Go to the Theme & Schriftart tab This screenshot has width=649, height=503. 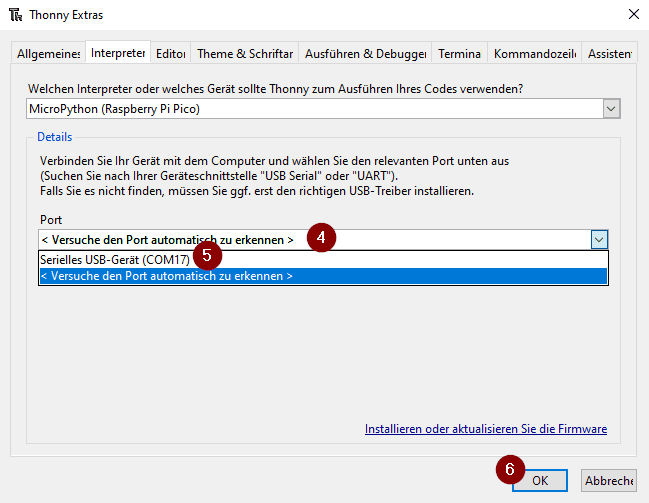[245, 54]
